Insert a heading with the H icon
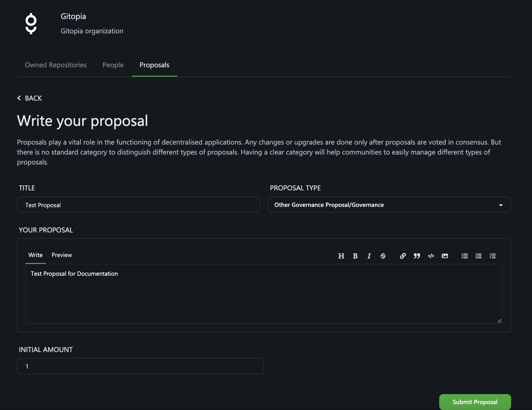532x410 pixels. pos(341,256)
